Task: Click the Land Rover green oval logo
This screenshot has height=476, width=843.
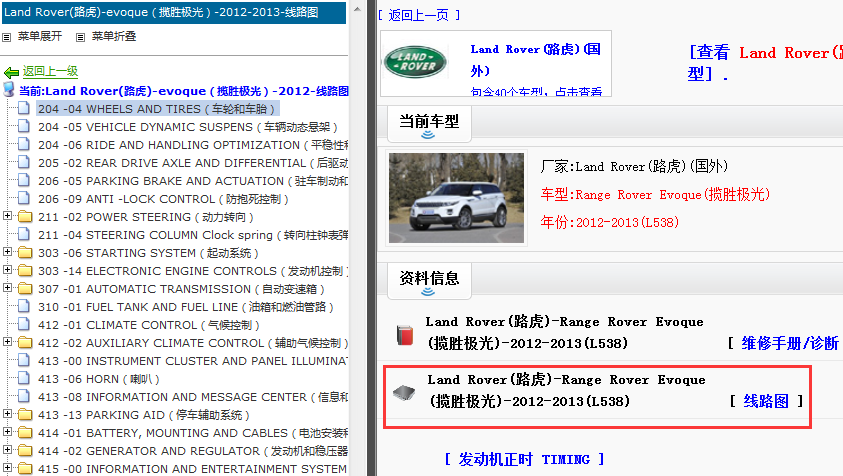Action: click(415, 62)
